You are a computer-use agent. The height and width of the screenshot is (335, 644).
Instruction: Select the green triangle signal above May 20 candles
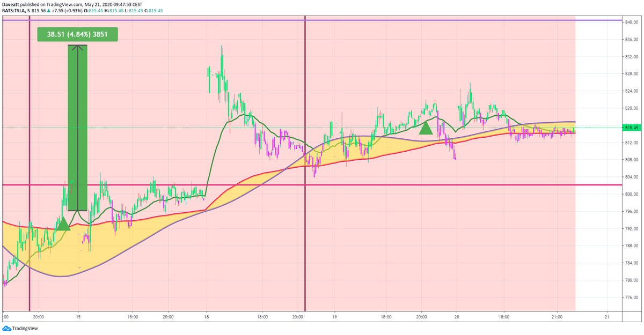coord(426,129)
